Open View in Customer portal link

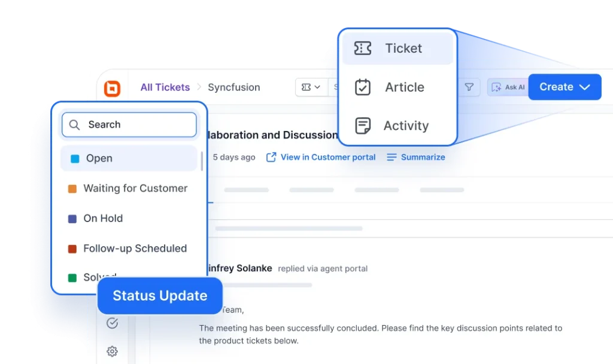[x=328, y=157]
